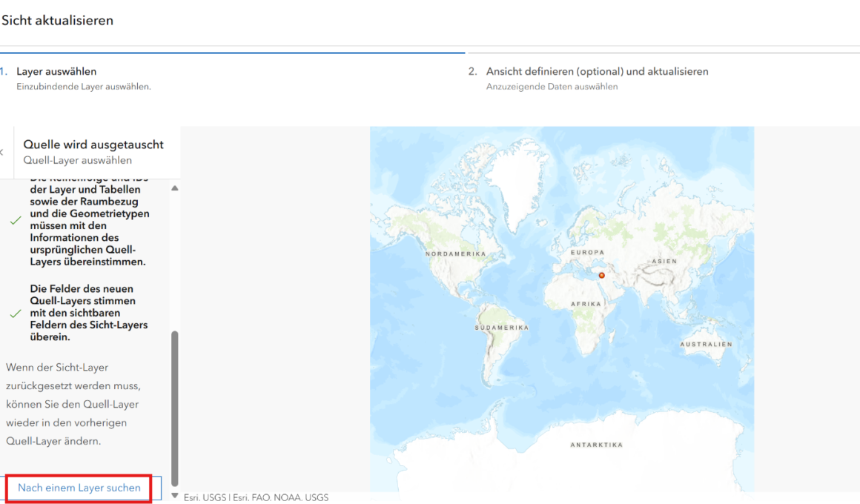The height and width of the screenshot is (504, 860).
Task: Click the side panel's scroll-down arrow
Action: (175, 496)
